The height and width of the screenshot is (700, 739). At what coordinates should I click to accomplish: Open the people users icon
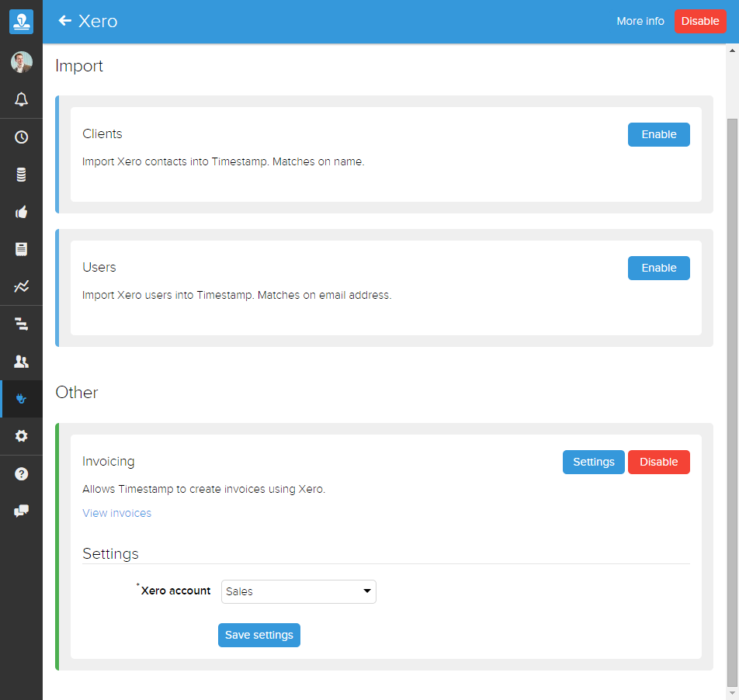click(21, 362)
